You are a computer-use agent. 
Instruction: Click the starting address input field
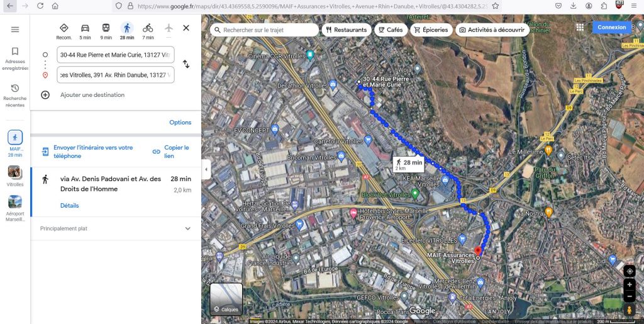click(115, 55)
